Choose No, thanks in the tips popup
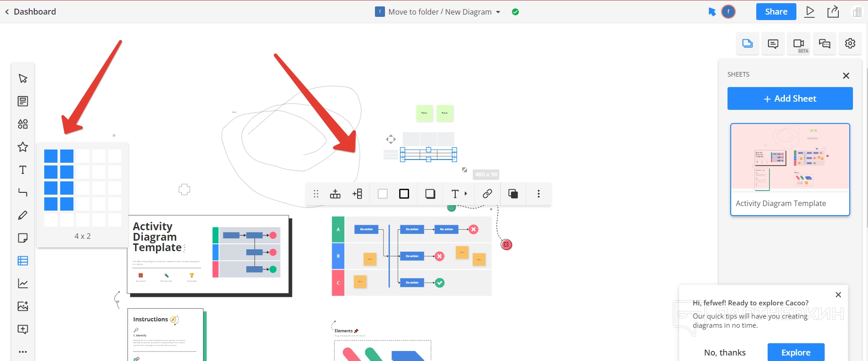Screen dimensions: 868x361 pos(725,352)
